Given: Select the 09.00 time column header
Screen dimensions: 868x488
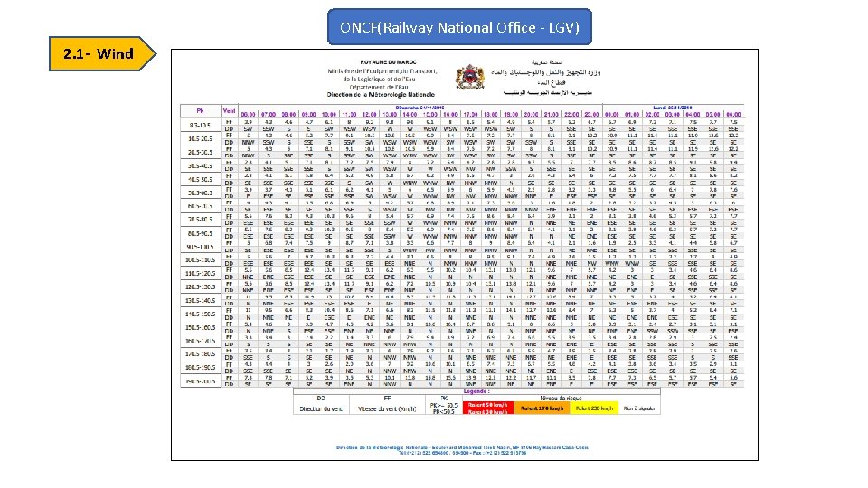Looking at the screenshot, I should (x=309, y=115).
